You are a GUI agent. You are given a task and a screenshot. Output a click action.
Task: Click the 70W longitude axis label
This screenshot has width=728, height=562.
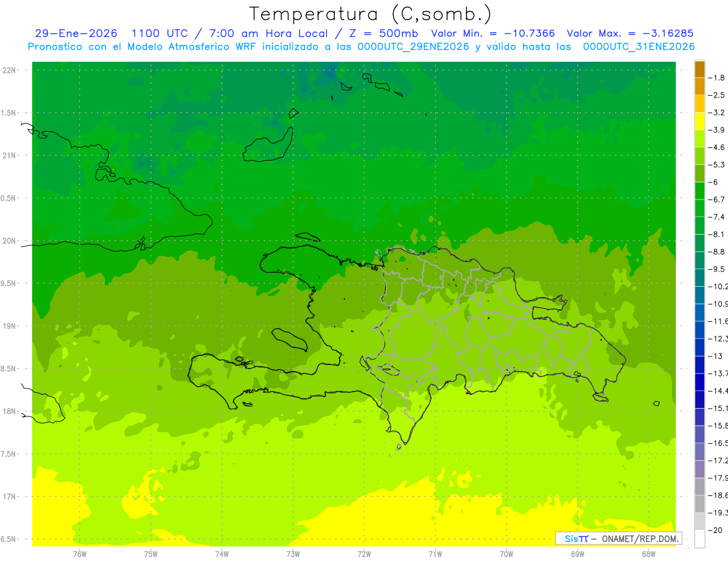pyautogui.click(x=507, y=554)
